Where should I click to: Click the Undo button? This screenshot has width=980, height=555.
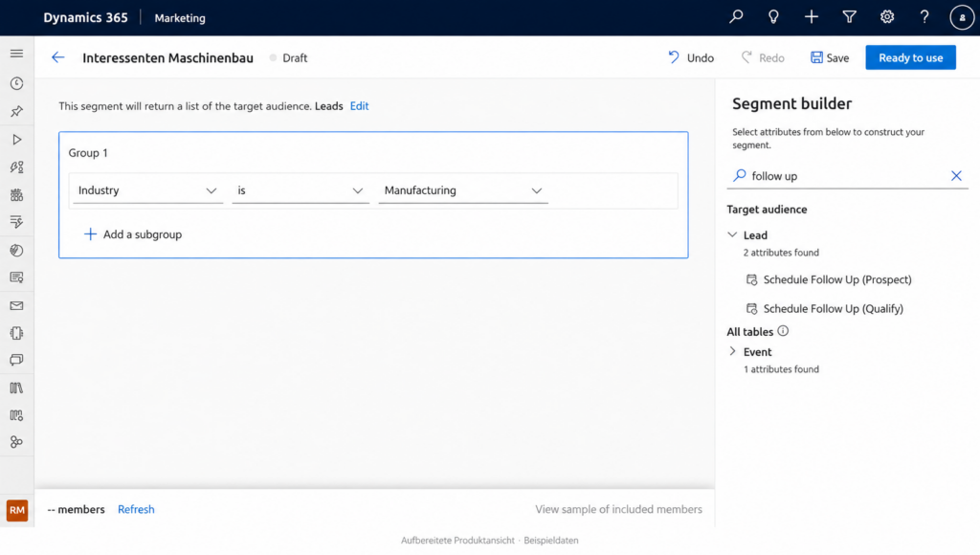tap(691, 57)
